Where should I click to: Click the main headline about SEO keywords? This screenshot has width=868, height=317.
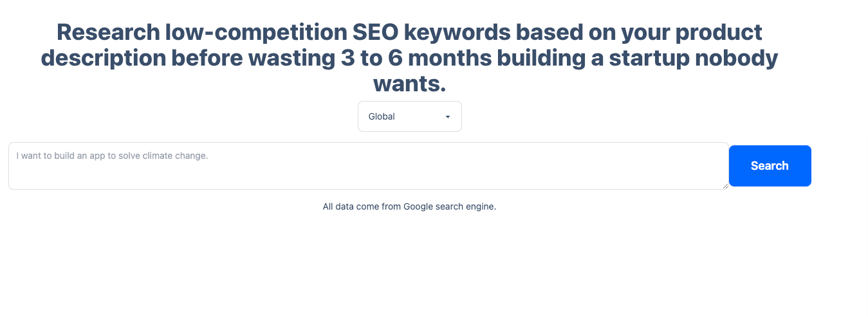click(410, 58)
